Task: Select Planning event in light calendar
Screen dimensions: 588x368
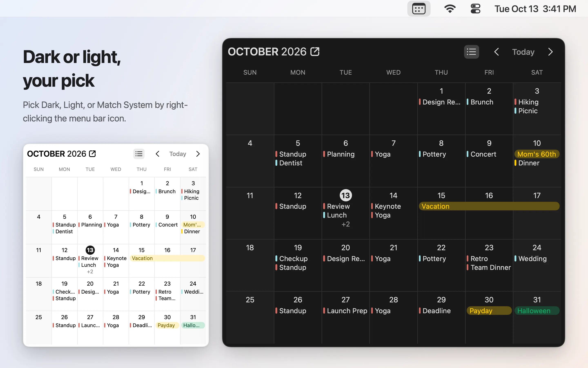Action: pyautogui.click(x=90, y=225)
